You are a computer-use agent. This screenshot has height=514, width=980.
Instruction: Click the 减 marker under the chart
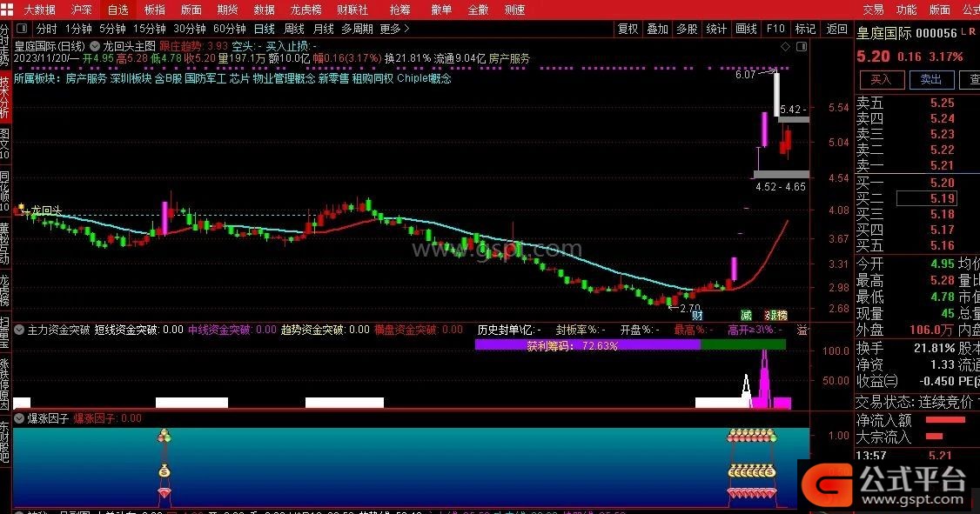(746, 315)
